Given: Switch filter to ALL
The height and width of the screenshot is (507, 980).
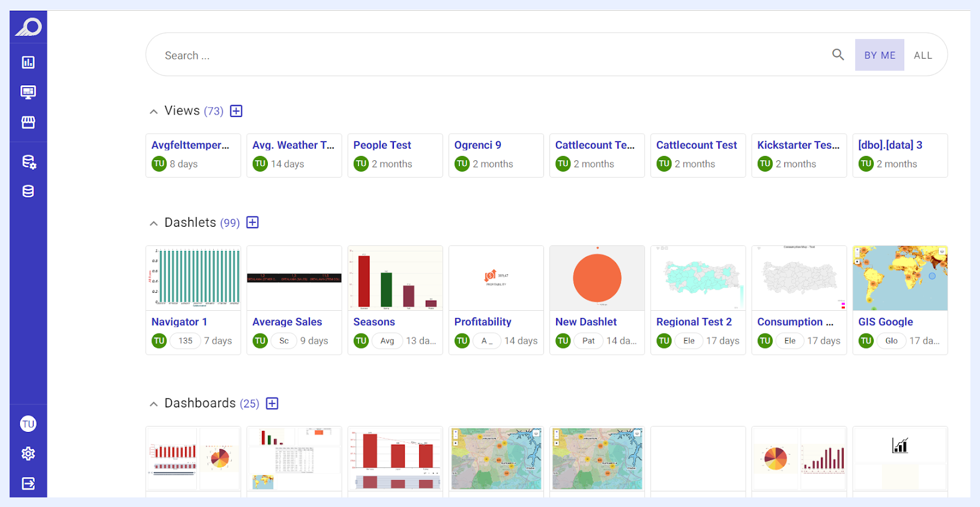Looking at the screenshot, I should pos(923,55).
